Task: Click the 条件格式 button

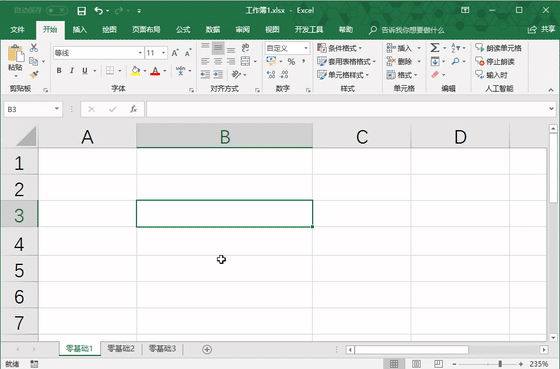Action: click(x=340, y=48)
